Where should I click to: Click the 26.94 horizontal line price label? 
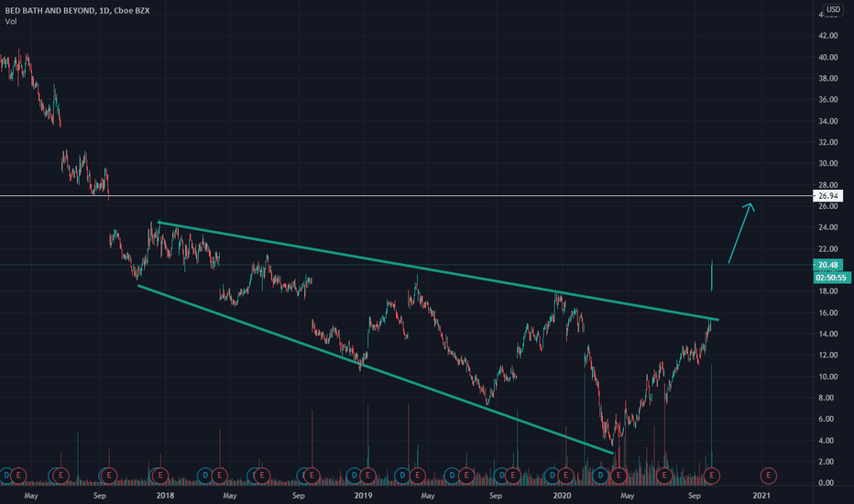pos(827,195)
